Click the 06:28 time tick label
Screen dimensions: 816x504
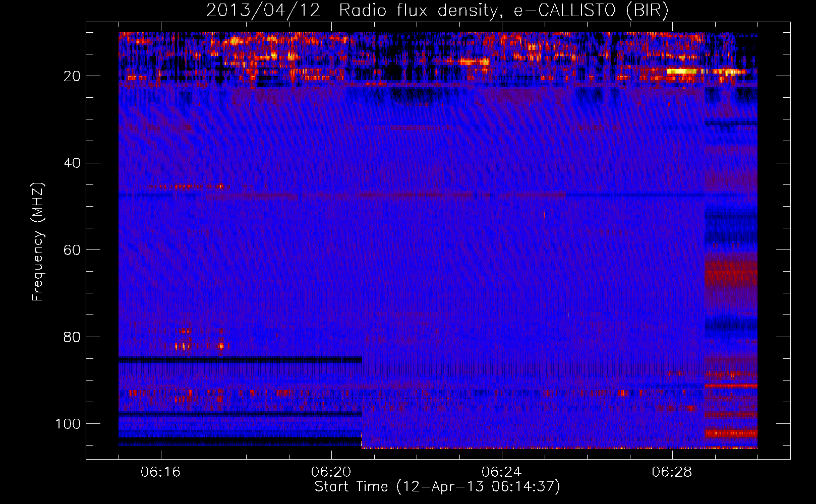pyautogui.click(x=672, y=472)
